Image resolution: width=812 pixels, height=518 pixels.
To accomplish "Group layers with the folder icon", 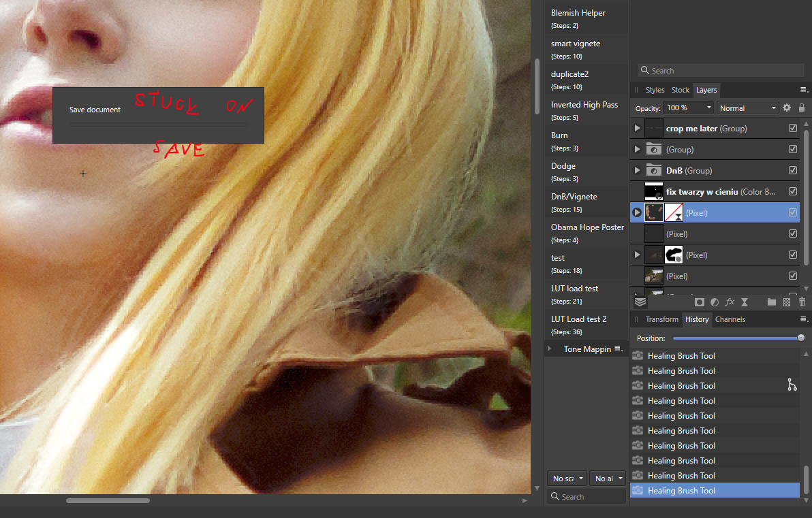I will [772, 302].
